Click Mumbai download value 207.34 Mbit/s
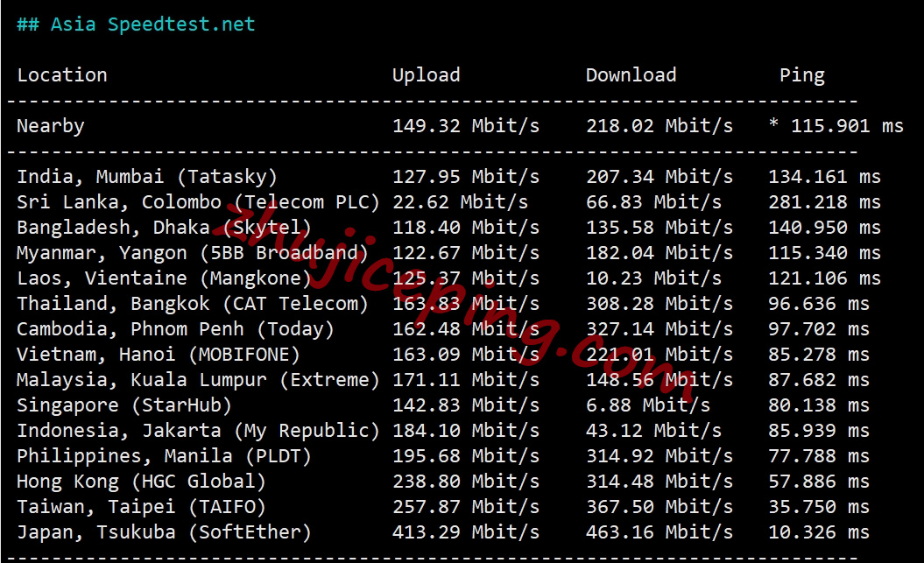This screenshot has height=563, width=924. [x=659, y=176]
